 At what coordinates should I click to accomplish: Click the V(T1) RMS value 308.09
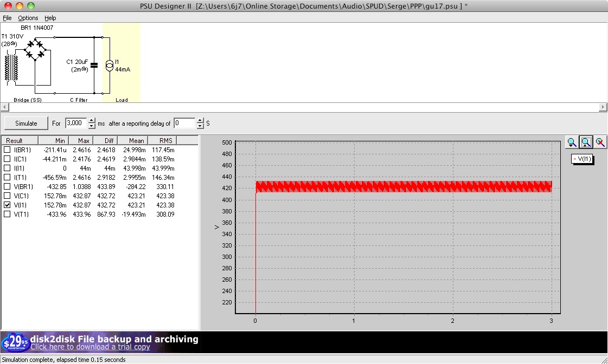[165, 214]
